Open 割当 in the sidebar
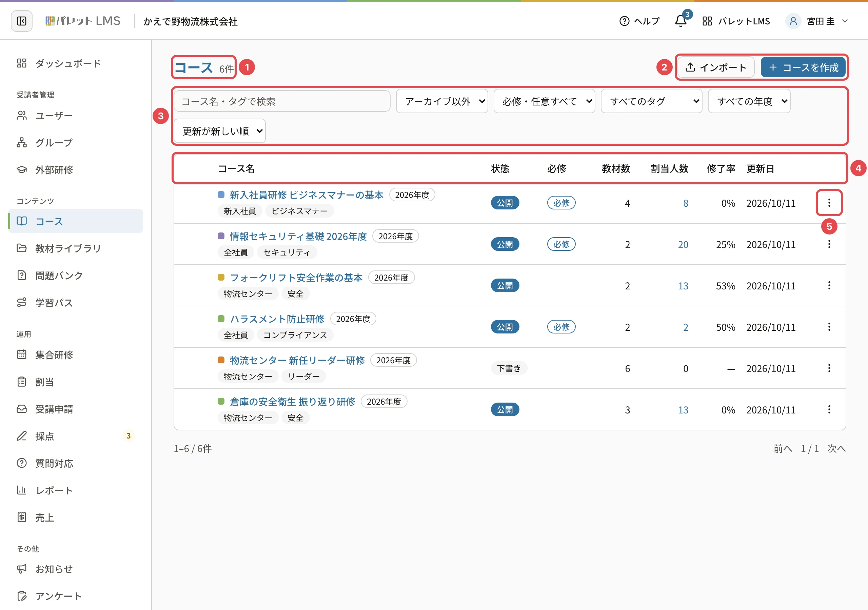 point(76,382)
